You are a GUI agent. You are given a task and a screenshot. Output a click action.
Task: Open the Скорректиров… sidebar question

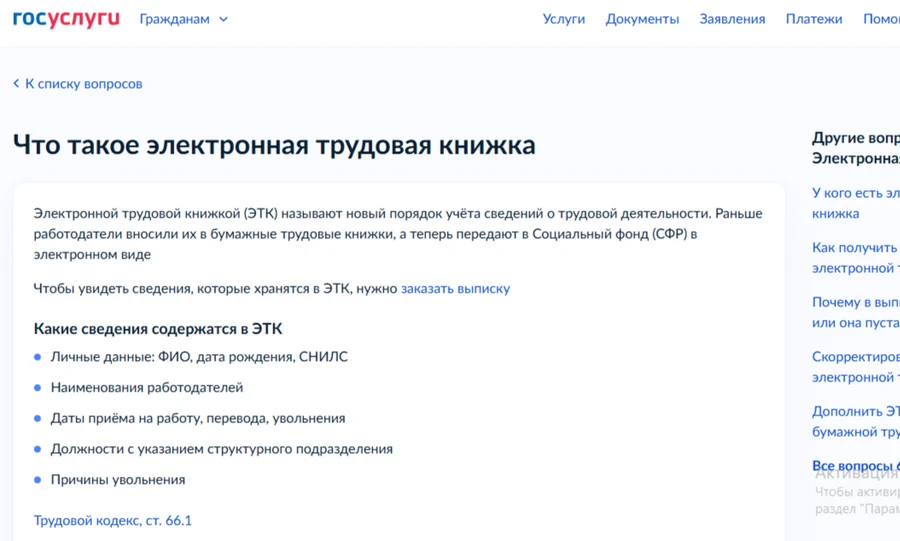click(855, 367)
